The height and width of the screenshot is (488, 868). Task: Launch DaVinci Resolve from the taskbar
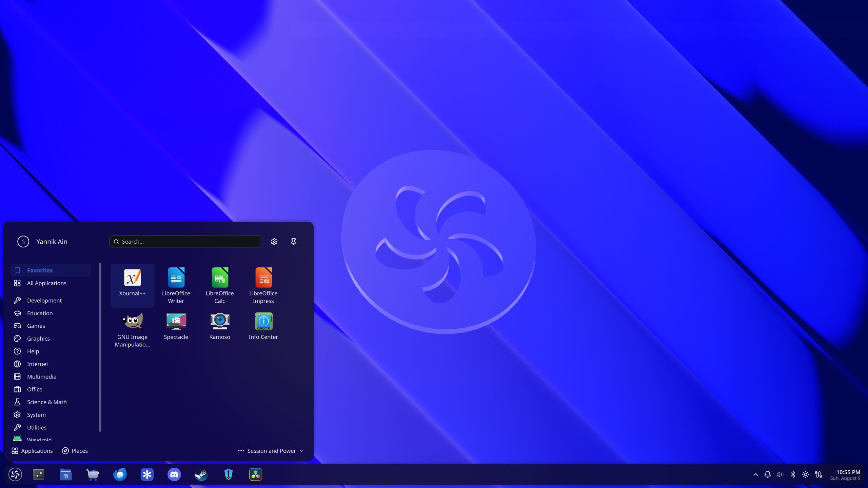(256, 474)
